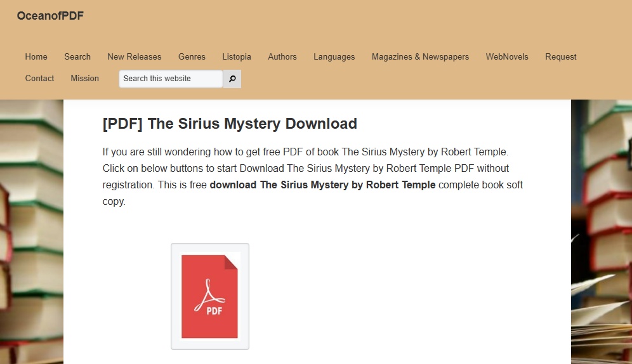Open New Releases in the navigation

coord(135,56)
